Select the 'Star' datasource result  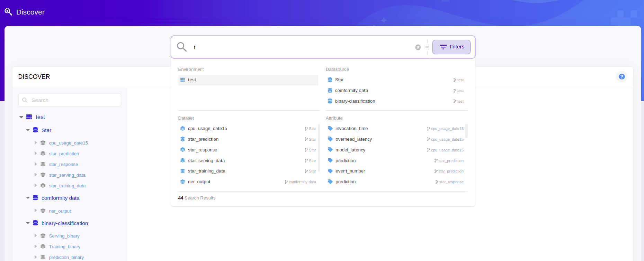[396, 80]
